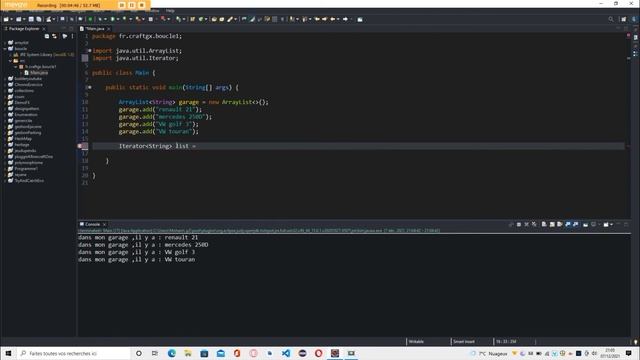640x360 pixels.
Task: Open the Open Console dropdown arrow
Action: click(x=611, y=224)
